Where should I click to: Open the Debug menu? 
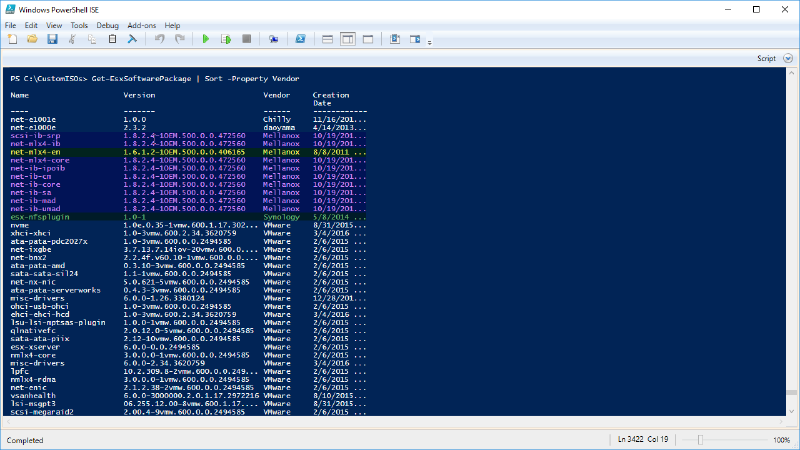tap(107, 25)
